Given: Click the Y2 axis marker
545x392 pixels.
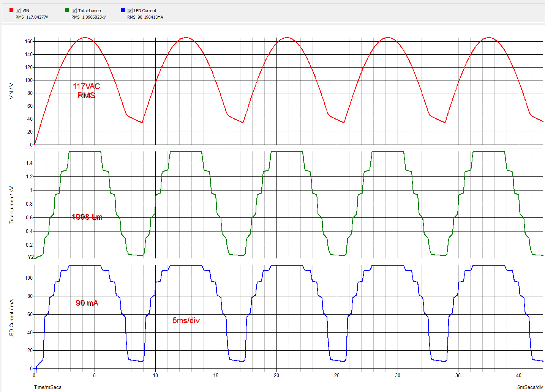Looking at the screenshot, I should (x=31, y=257).
